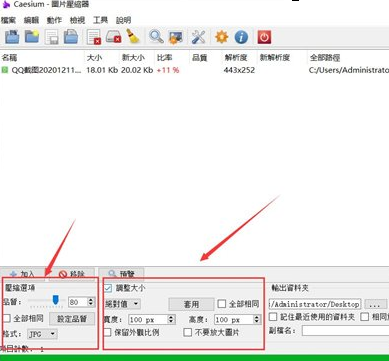Open the blue info icon
389x361 pixels.
coord(241,37)
